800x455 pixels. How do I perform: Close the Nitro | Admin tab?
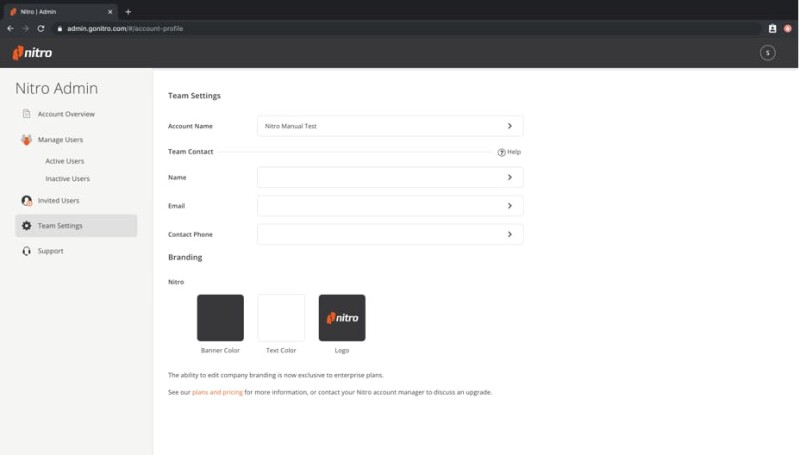click(110, 11)
